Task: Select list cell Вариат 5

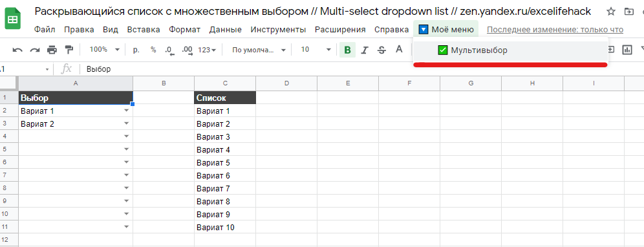Action: tap(225, 163)
